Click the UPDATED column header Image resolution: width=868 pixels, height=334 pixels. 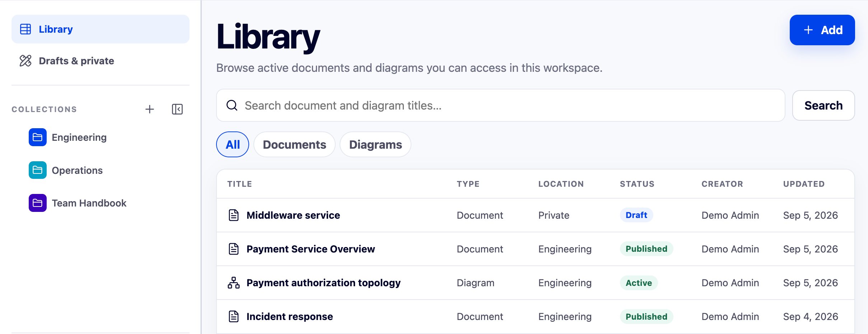(x=804, y=184)
